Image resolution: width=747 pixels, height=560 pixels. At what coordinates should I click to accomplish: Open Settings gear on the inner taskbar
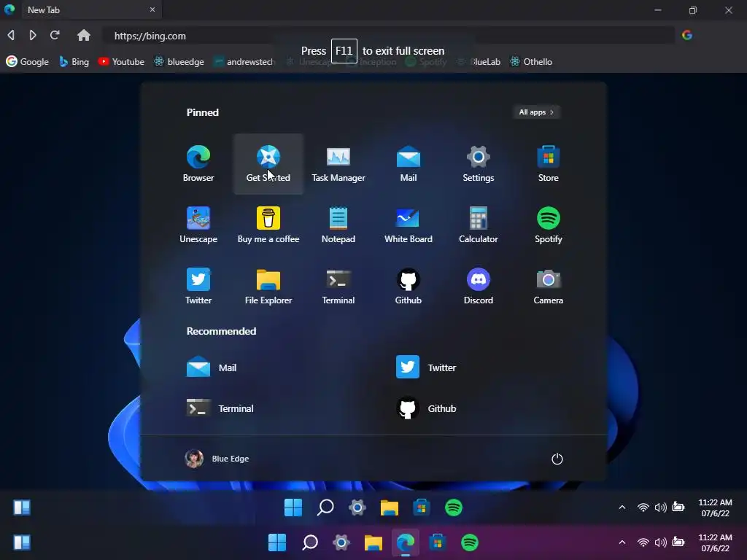(x=357, y=507)
